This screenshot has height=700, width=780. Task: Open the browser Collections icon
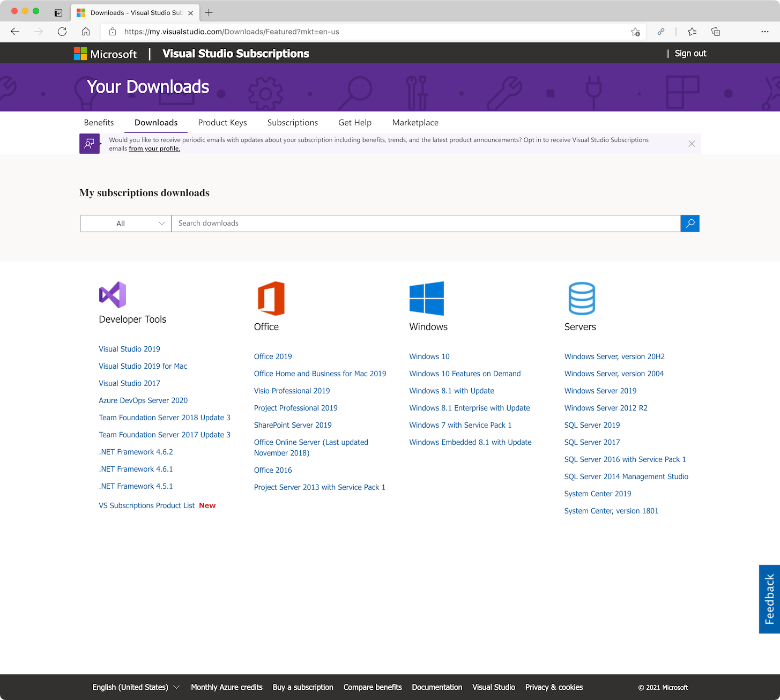pos(716,32)
